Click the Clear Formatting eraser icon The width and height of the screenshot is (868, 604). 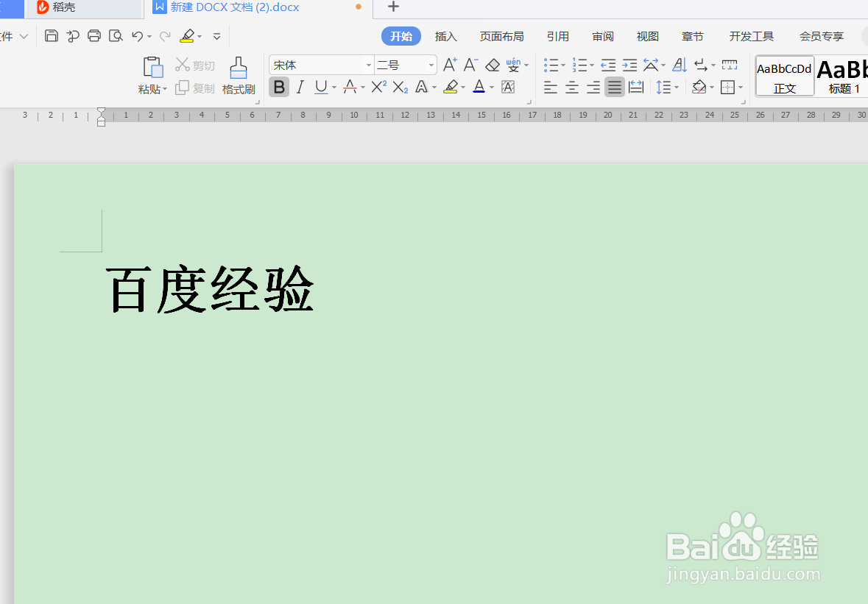pyautogui.click(x=493, y=65)
